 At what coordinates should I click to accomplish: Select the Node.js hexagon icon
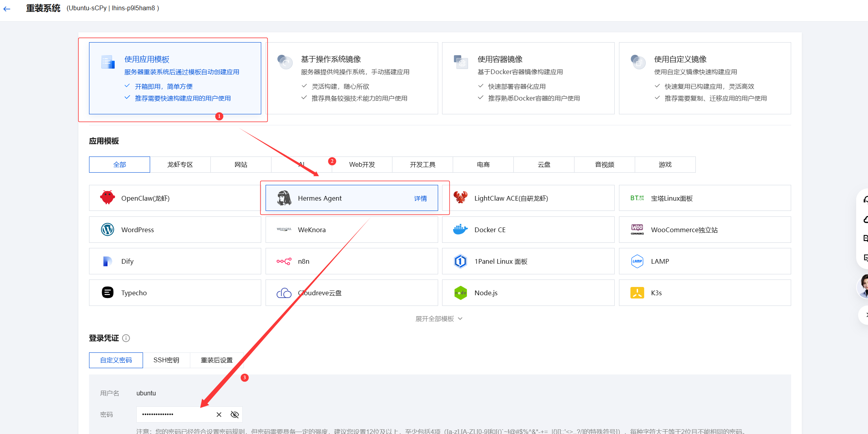(460, 292)
